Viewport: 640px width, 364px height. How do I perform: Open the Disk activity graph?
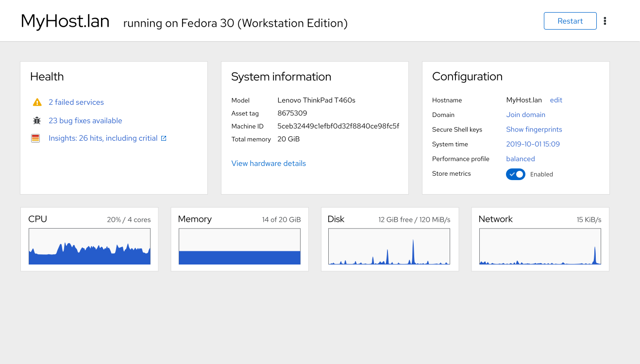pyautogui.click(x=389, y=247)
